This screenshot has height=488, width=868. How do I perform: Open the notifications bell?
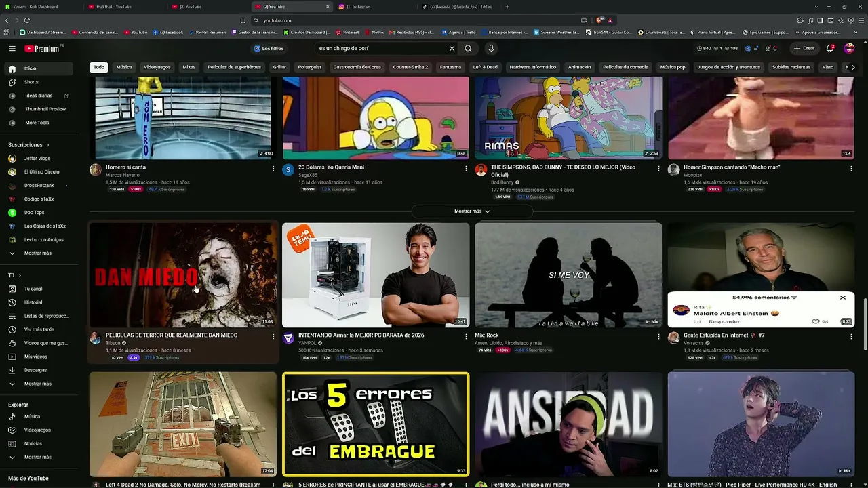[830, 49]
